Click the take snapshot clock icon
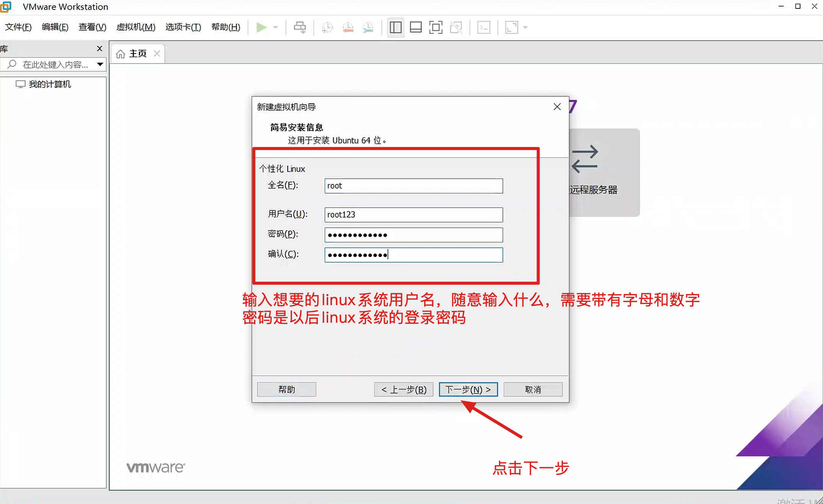Image resolution: width=823 pixels, height=504 pixels. coord(327,28)
